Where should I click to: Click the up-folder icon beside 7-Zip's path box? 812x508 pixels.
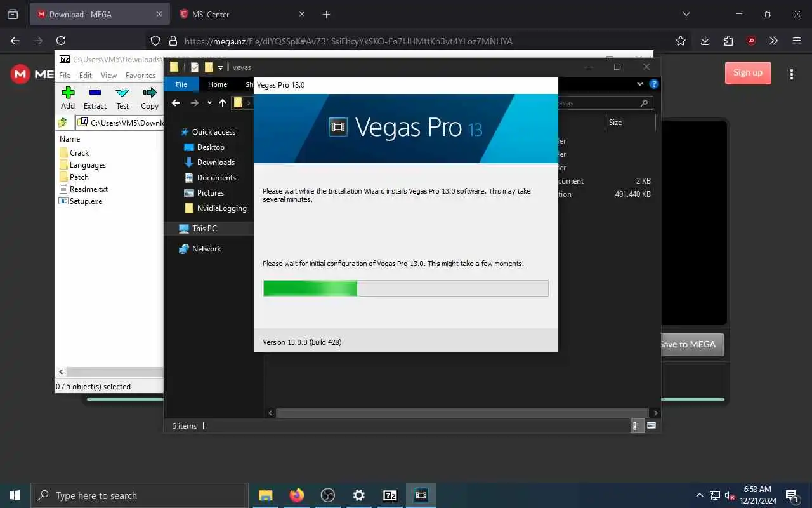point(63,123)
